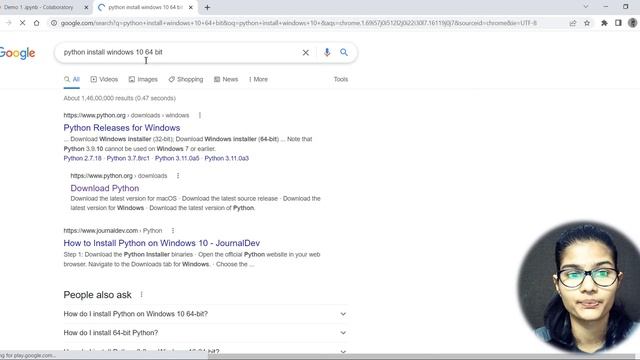This screenshot has width=640, height=360.
Task: Switch to the News results tab
Action: tap(226, 80)
